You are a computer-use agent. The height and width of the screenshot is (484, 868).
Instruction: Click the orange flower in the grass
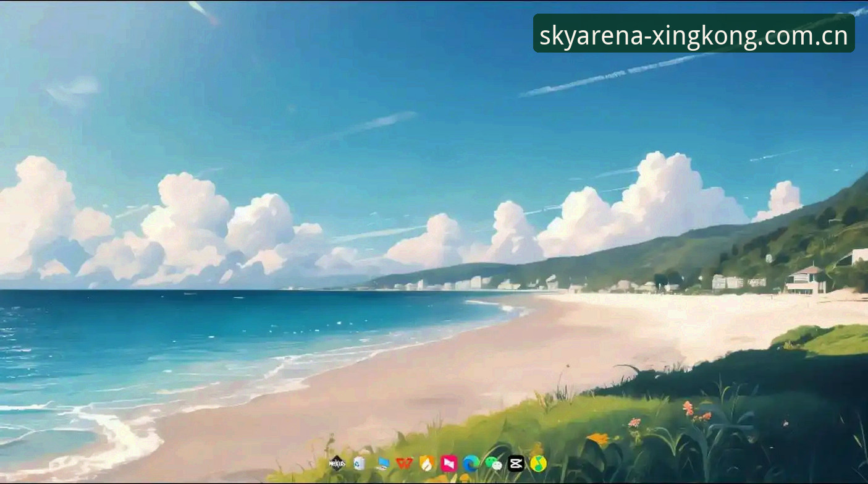click(x=598, y=439)
